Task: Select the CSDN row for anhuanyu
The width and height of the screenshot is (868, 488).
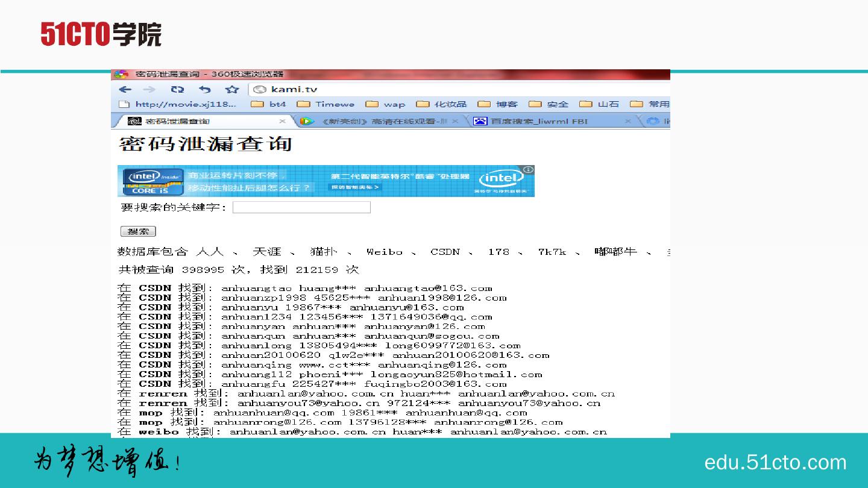Action: [x=291, y=307]
